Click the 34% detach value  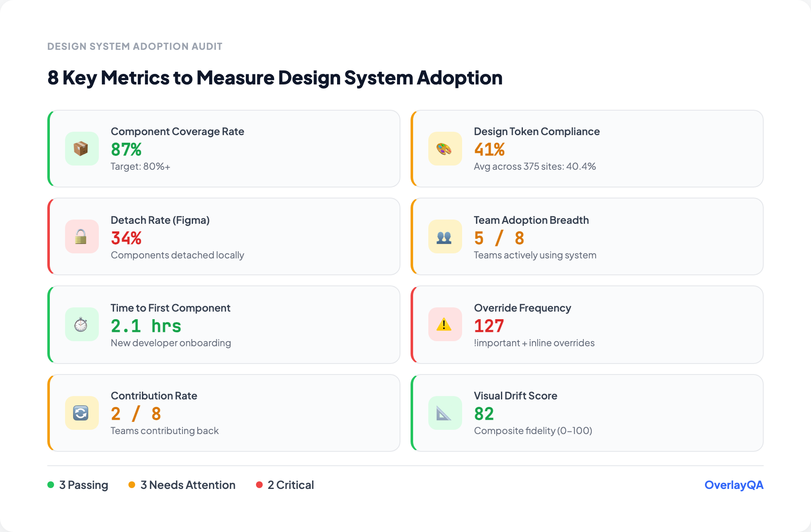tap(126, 238)
